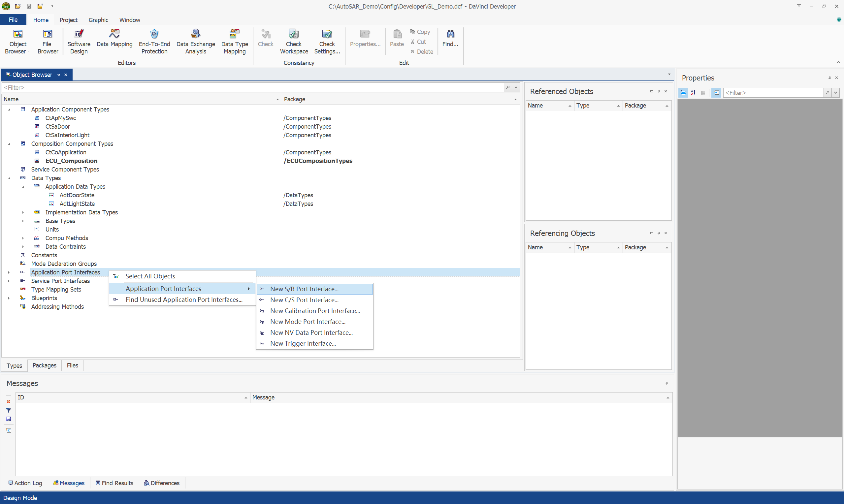Toggle categorized view in Properties panel
The width and height of the screenshot is (844, 504).
[x=683, y=93]
